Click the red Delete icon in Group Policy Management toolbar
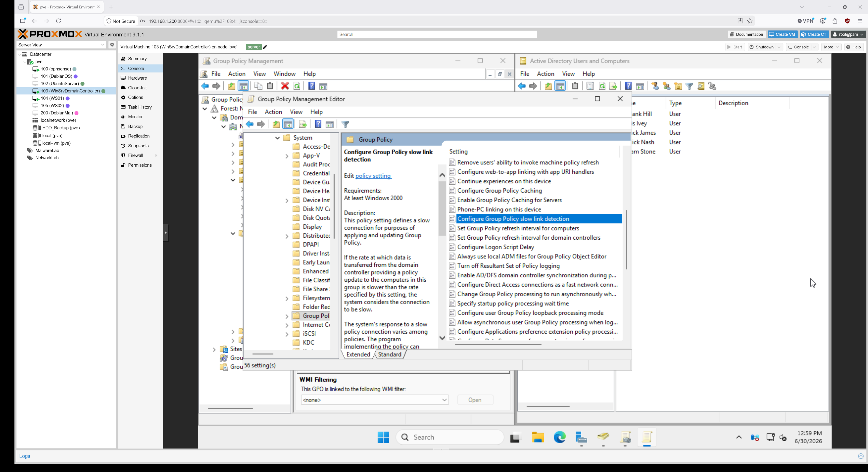The image size is (868, 472). coord(285,86)
